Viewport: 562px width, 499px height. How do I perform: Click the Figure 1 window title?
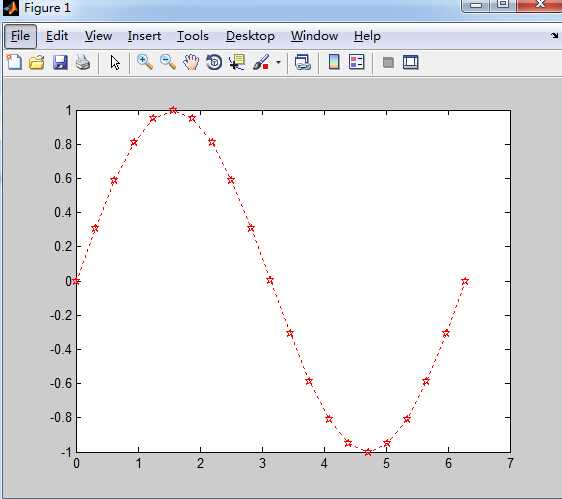[x=47, y=8]
